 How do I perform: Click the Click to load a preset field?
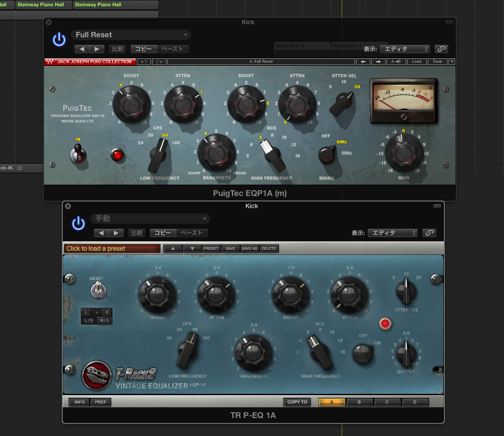[x=112, y=248]
